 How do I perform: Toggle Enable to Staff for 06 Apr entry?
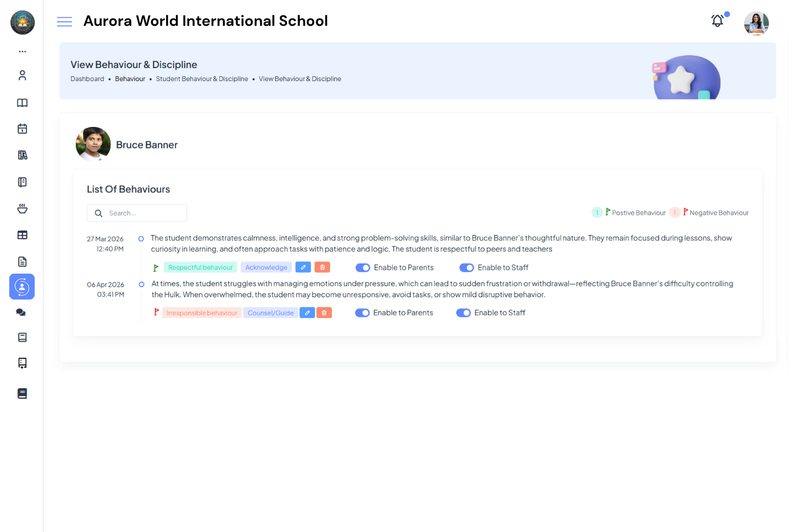tap(463, 313)
